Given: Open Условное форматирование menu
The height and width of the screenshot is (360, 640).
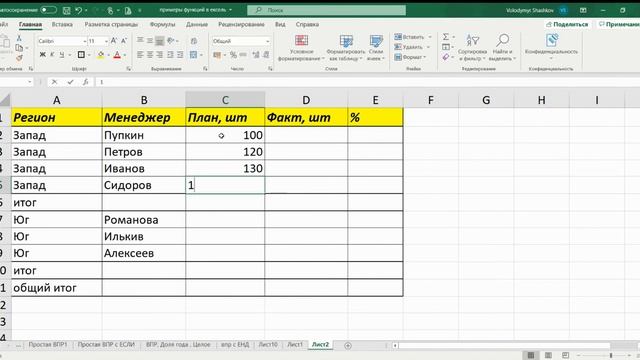Looking at the screenshot, I should tap(301, 48).
